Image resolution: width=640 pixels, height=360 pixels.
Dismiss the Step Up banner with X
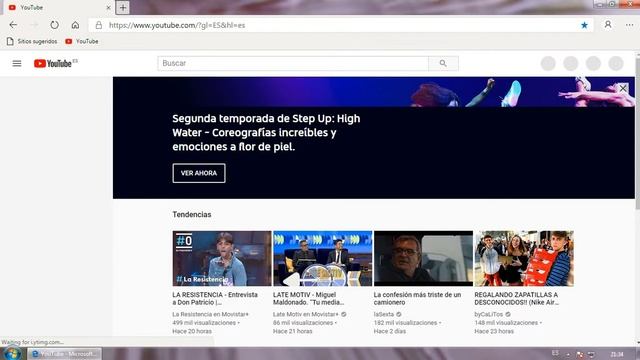tap(623, 88)
